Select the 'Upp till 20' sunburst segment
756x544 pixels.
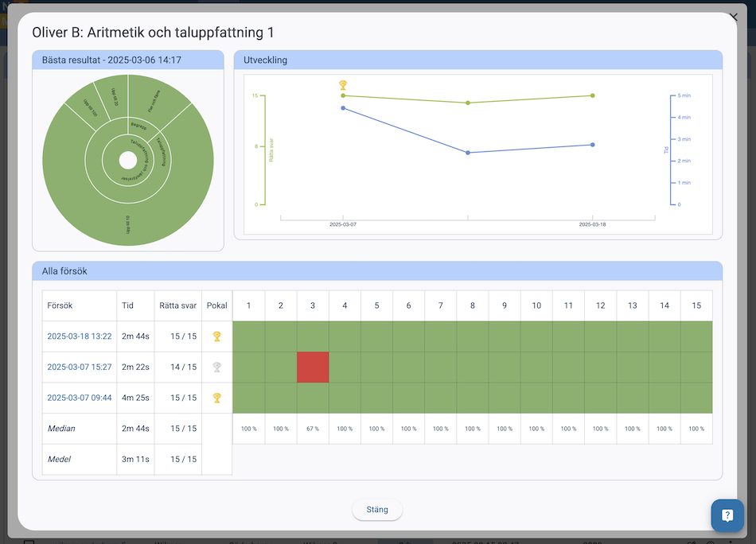click(x=113, y=95)
